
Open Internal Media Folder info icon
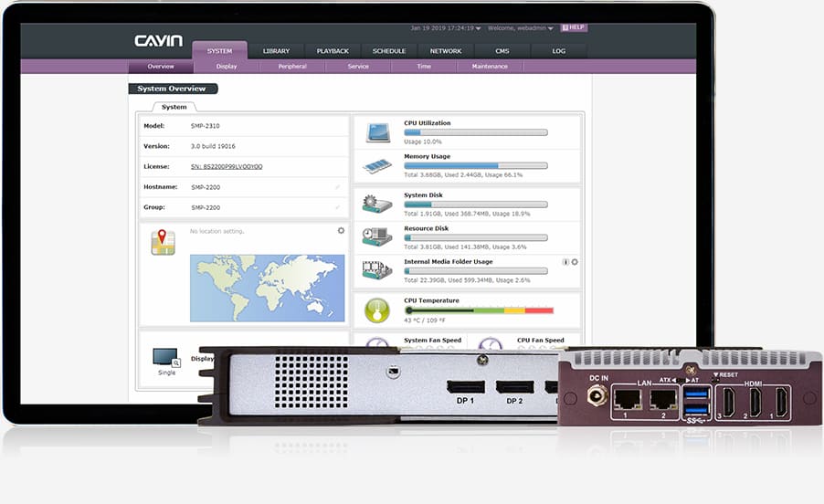[x=565, y=262]
